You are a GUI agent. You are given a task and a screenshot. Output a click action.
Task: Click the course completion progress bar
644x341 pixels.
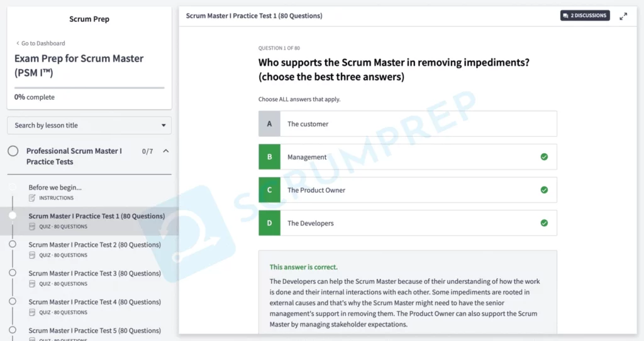coord(89,88)
